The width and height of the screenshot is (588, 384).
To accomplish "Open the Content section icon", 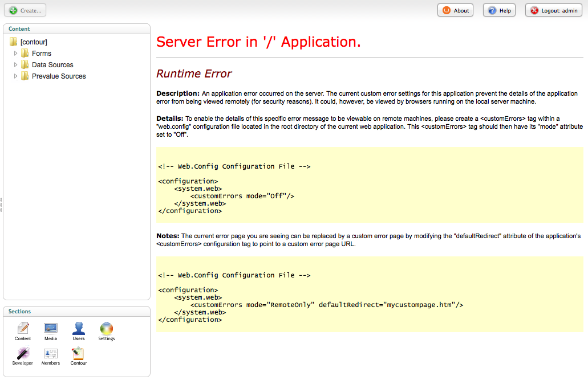I will click(x=23, y=329).
